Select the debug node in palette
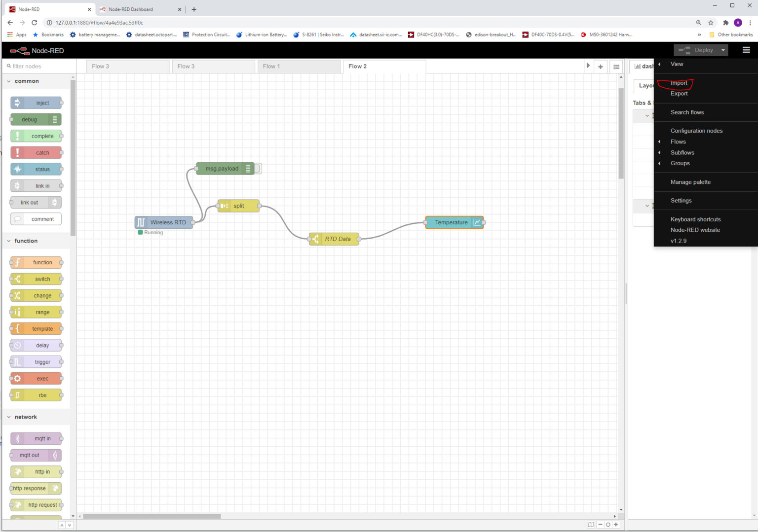Image resolution: width=758 pixels, height=532 pixels. [36, 119]
